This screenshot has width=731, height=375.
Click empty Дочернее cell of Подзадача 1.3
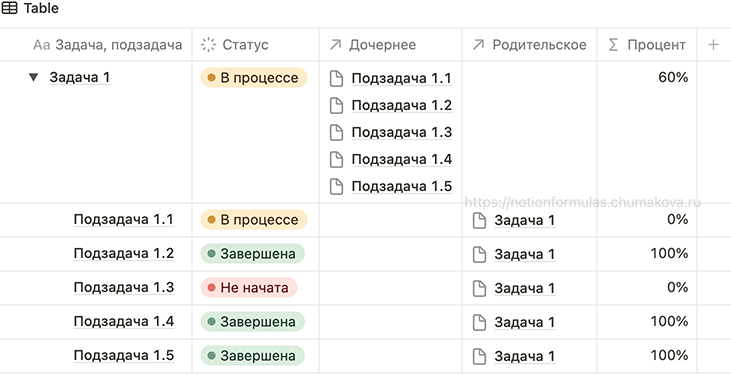[391, 288]
